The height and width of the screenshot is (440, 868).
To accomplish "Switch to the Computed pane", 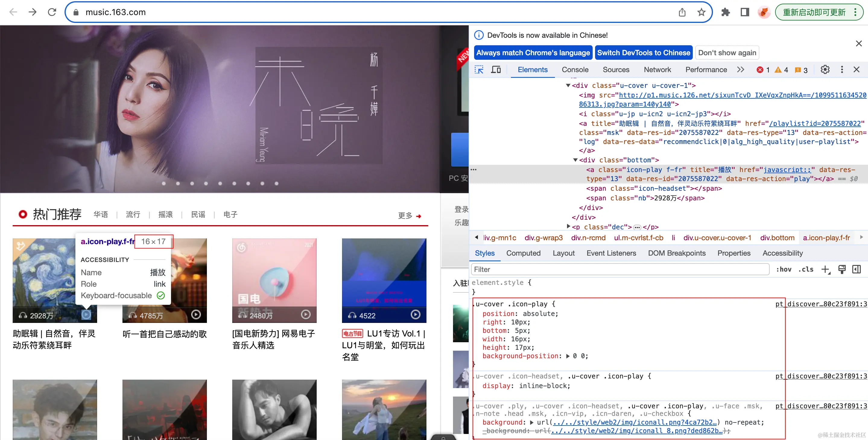I will click(x=523, y=253).
